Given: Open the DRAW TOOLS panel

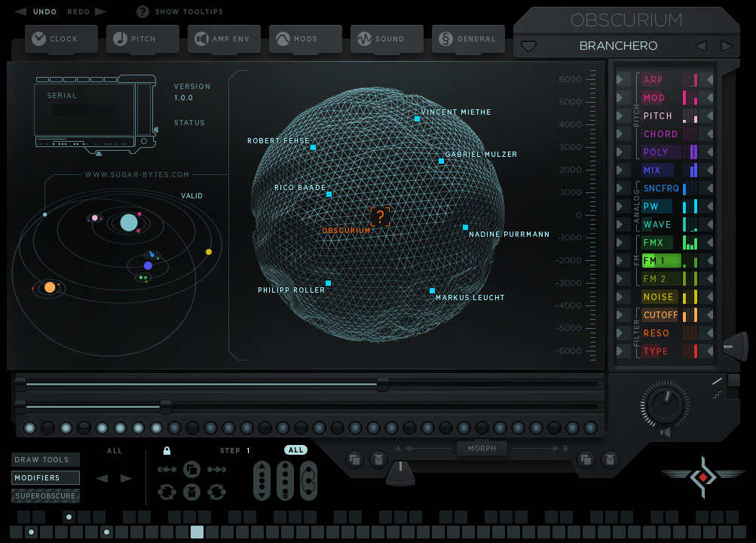Looking at the screenshot, I should [x=45, y=459].
